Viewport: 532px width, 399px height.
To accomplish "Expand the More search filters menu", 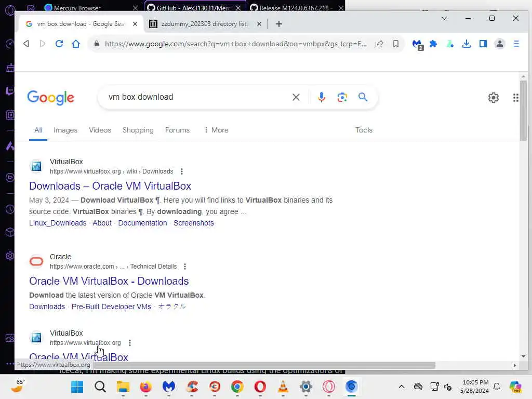I will [x=216, y=130].
